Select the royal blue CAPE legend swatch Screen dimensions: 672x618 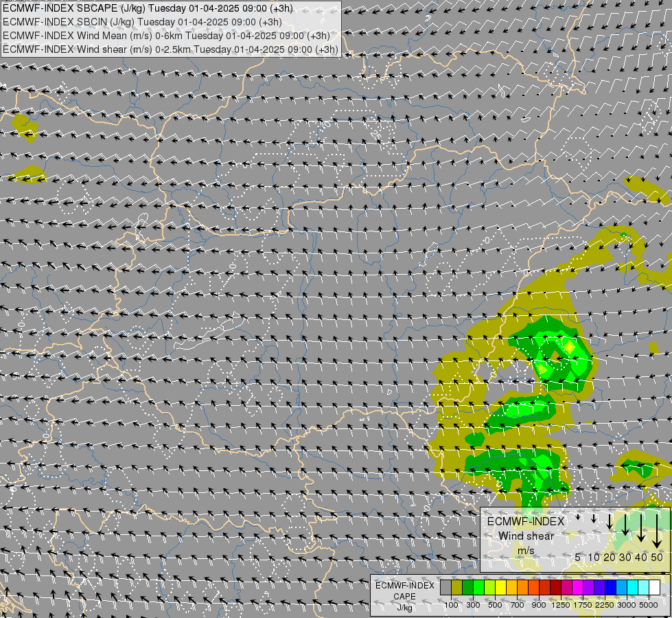coord(611,587)
